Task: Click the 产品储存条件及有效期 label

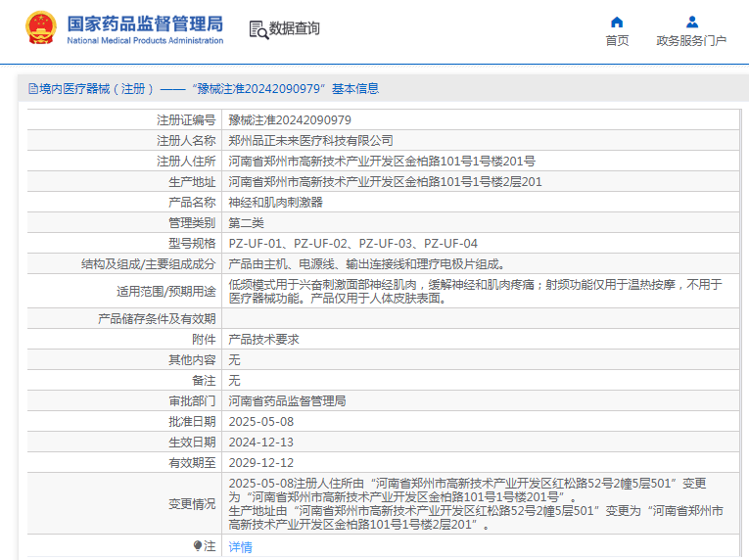Action: coord(157,319)
